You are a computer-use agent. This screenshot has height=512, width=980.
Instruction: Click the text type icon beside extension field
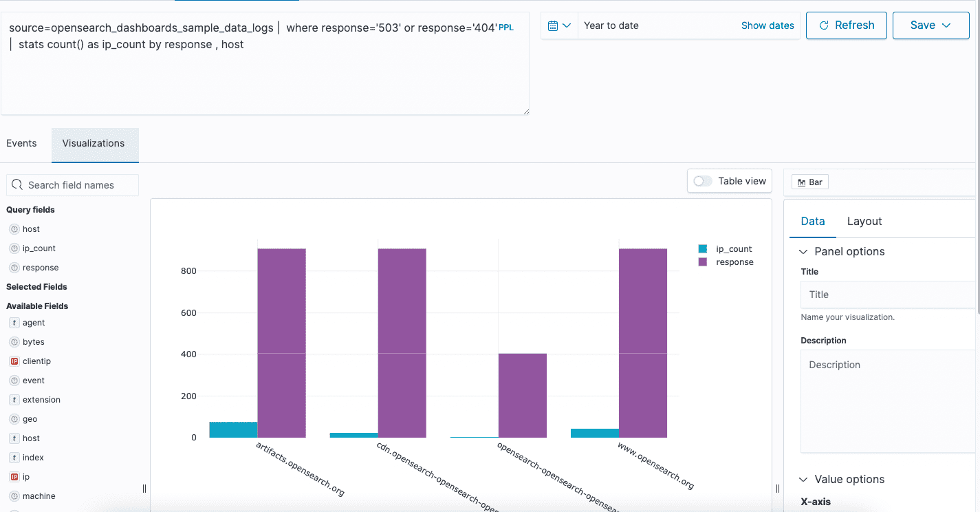14,399
